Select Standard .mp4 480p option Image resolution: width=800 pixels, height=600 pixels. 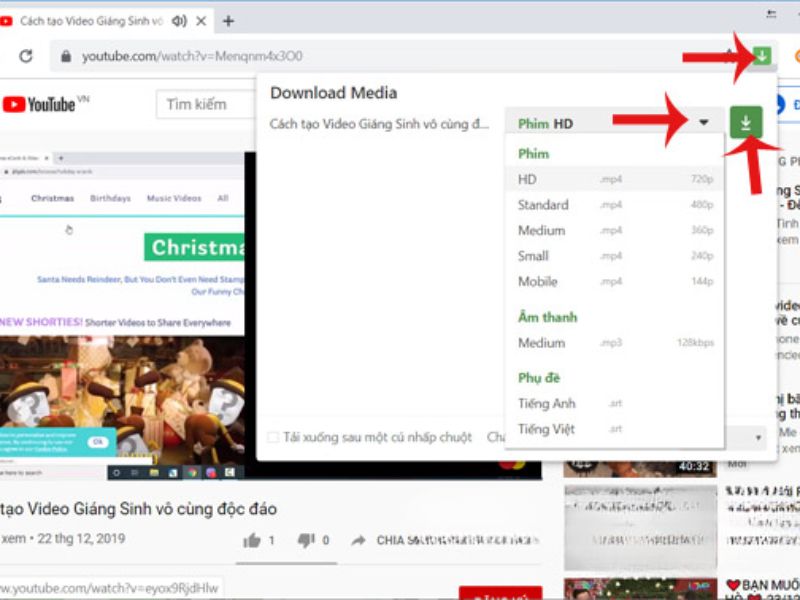614,205
